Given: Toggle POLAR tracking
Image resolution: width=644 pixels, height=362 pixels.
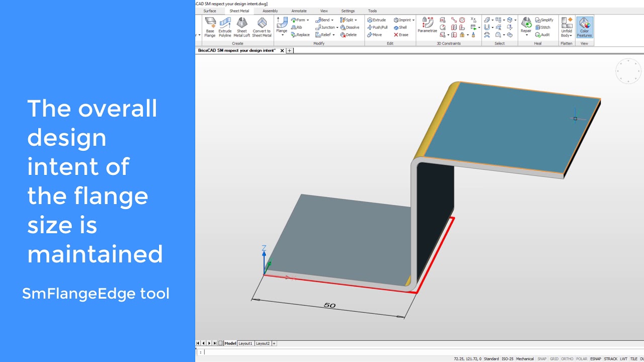Looking at the screenshot, I should point(582,359).
